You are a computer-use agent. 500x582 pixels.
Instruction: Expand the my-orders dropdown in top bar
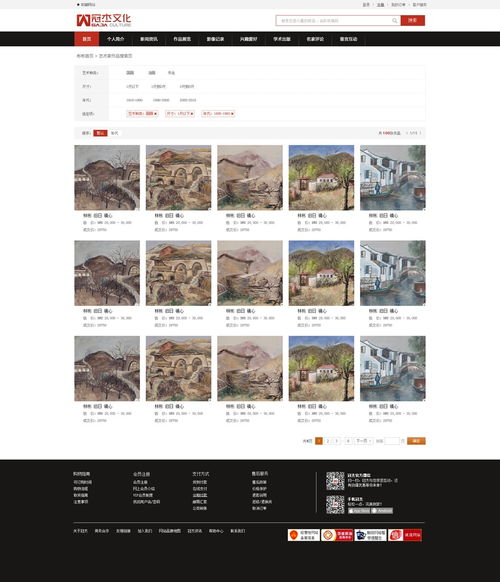[x=398, y=5]
